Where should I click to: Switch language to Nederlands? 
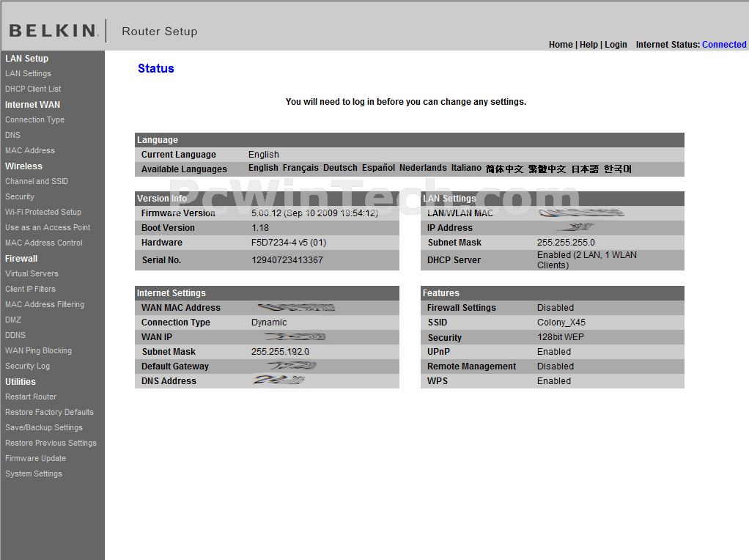[423, 168]
